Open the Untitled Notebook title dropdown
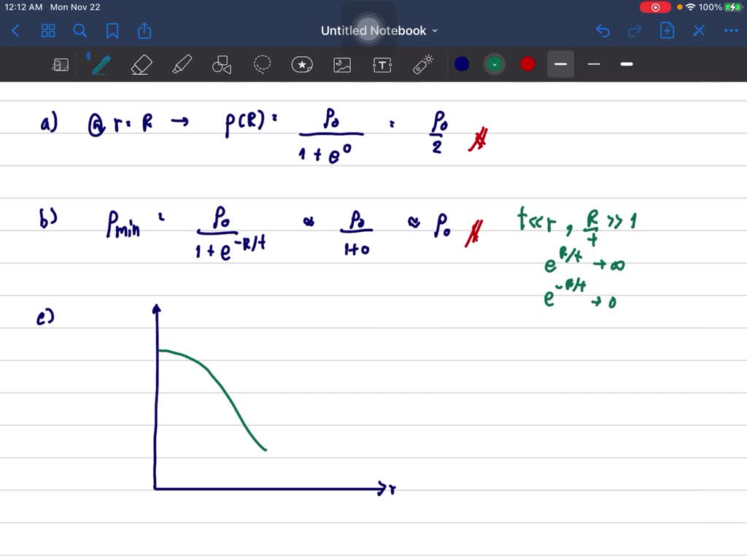Image resolution: width=747 pixels, height=560 pixels. tap(379, 31)
